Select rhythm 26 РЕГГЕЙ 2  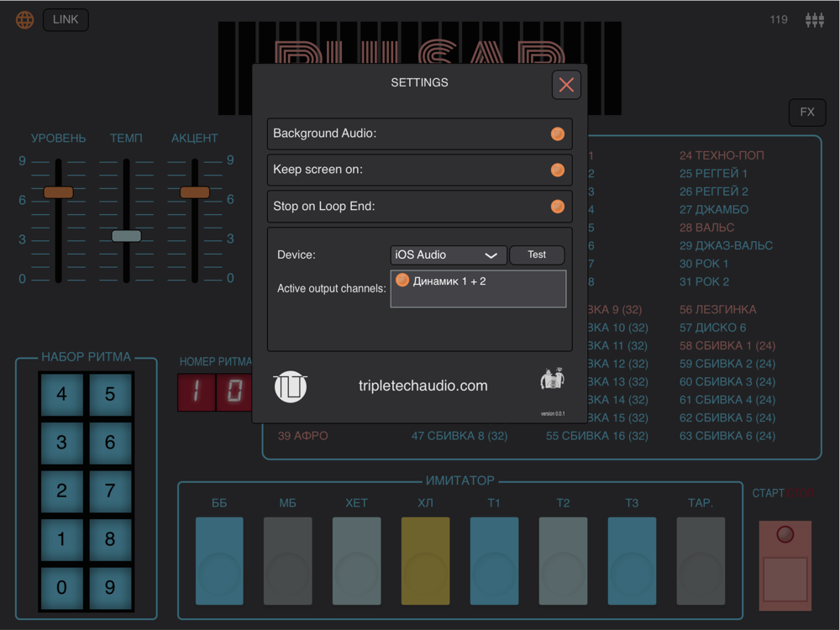[x=713, y=192]
